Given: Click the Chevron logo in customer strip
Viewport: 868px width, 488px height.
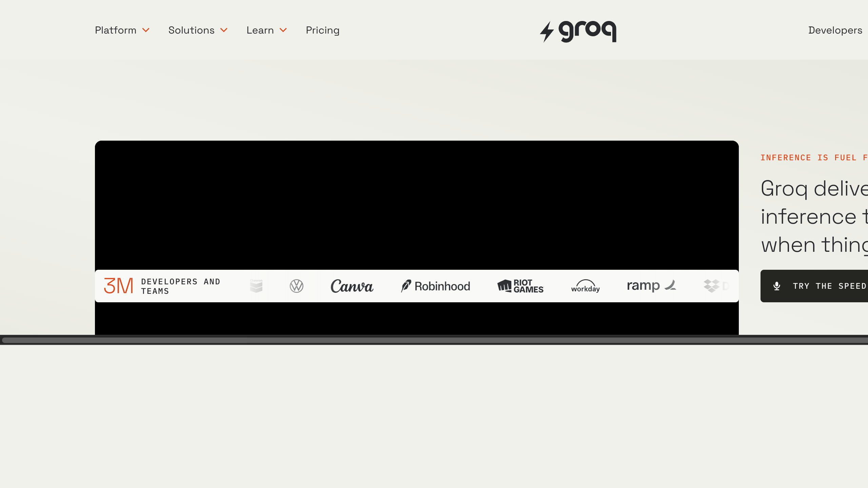Looking at the screenshot, I should pyautogui.click(x=256, y=286).
